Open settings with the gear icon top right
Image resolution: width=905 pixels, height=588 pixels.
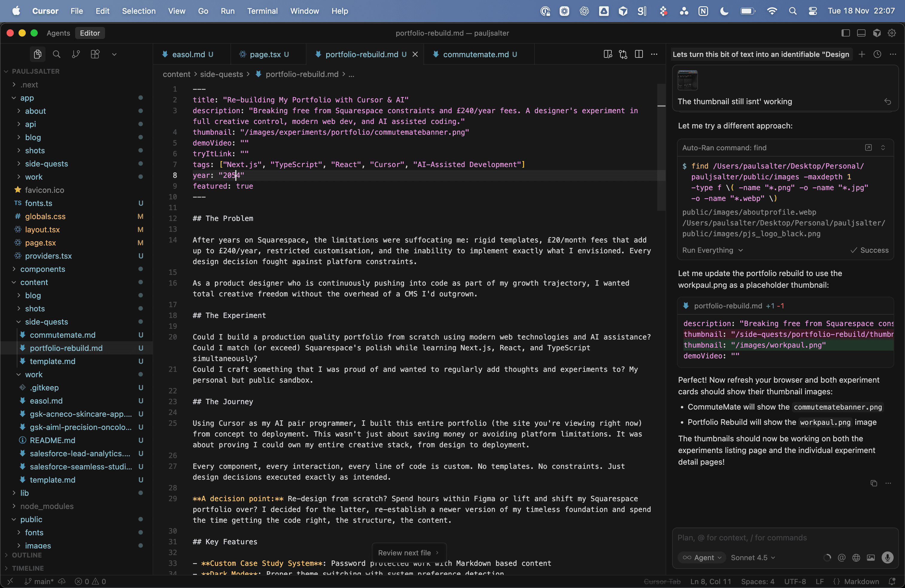pos(892,33)
